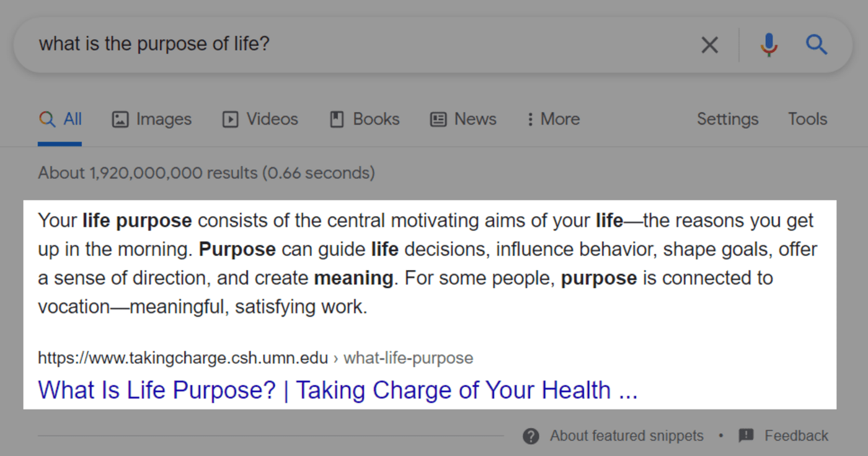Open Google search Settings

[727, 118]
